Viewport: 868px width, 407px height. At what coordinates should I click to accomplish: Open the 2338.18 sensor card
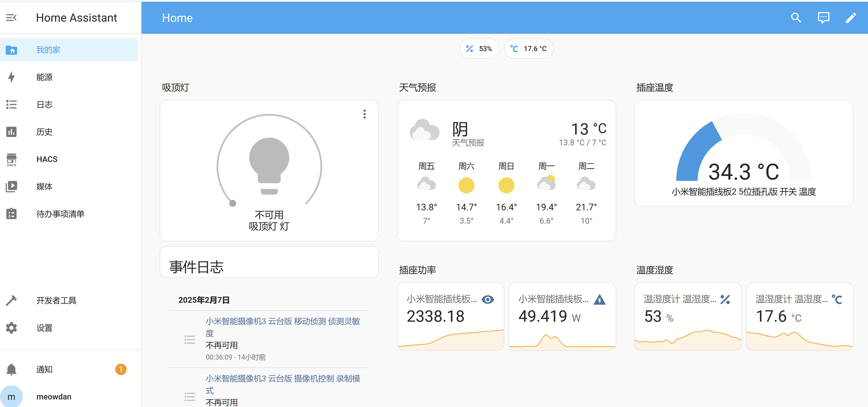(x=450, y=316)
